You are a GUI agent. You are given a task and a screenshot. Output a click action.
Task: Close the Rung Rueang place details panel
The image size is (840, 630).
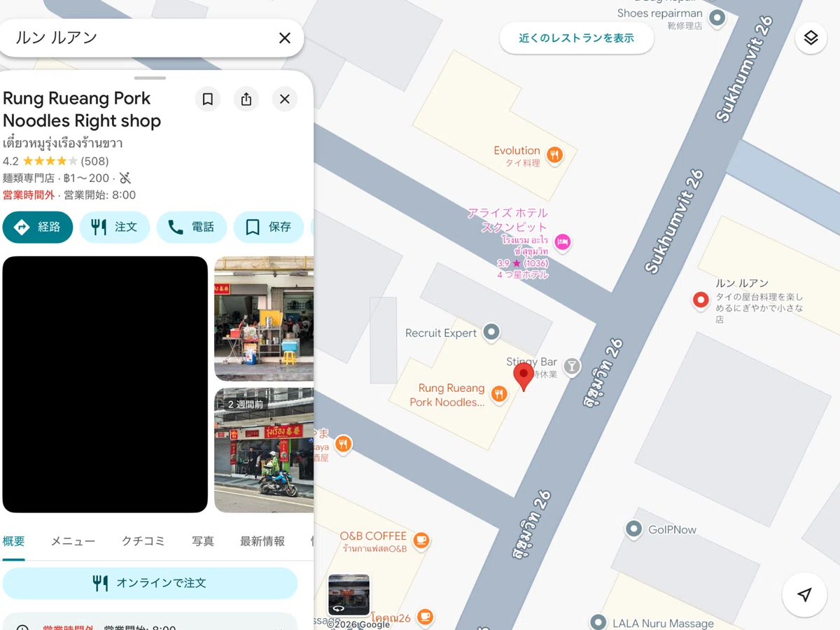pyautogui.click(x=285, y=99)
